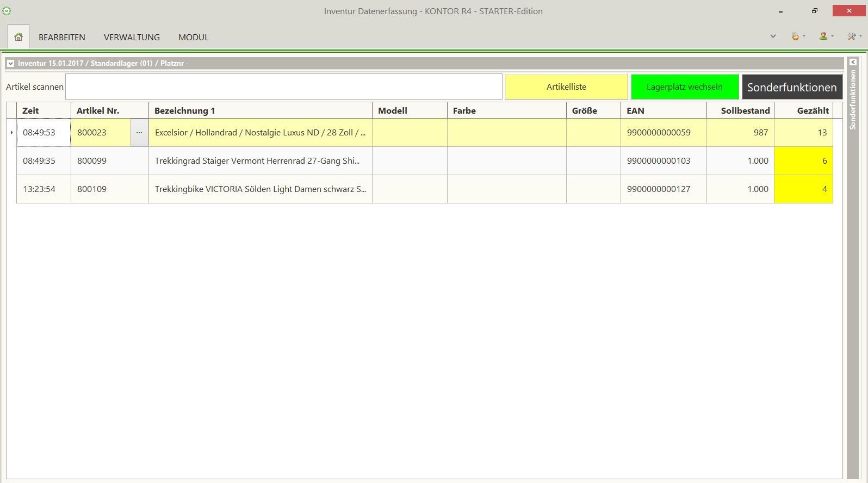Select the yellow Gezählt cell showing 6
868x483 pixels.
point(803,161)
